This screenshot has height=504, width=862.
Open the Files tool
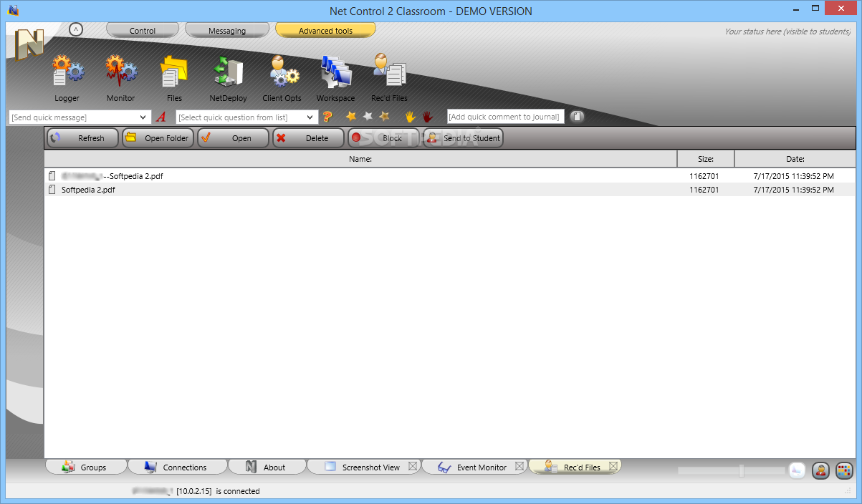pyautogui.click(x=174, y=78)
